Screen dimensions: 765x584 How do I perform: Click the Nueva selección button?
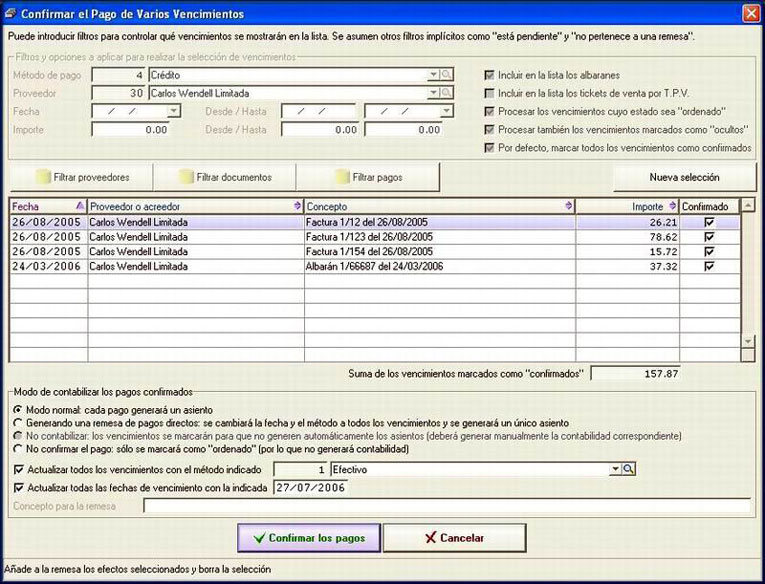684,177
